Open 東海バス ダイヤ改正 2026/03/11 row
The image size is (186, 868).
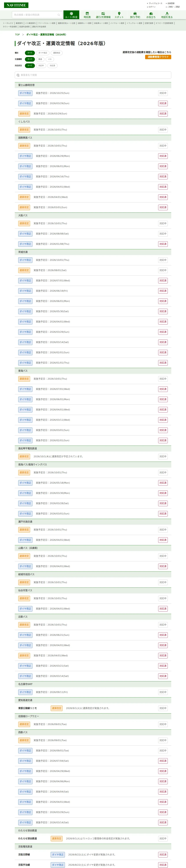[93, 420]
